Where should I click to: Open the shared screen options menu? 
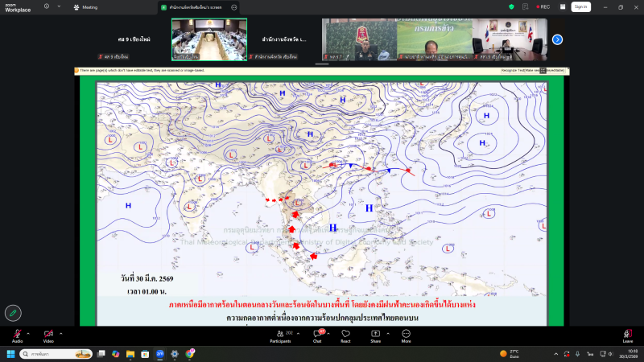234,6
